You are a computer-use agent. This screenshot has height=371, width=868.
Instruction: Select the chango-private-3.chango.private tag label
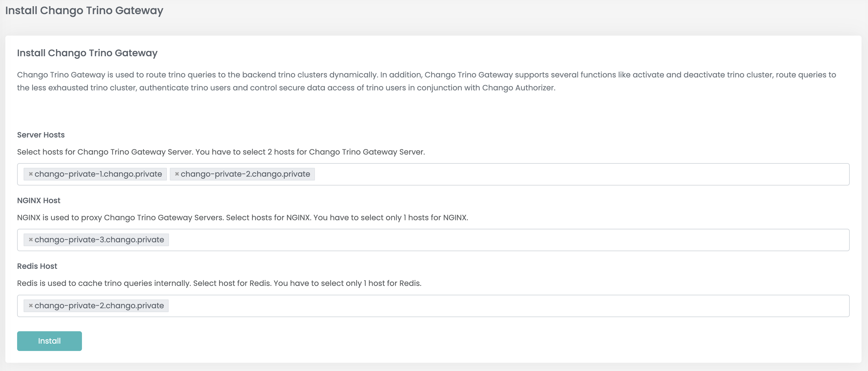coord(99,240)
